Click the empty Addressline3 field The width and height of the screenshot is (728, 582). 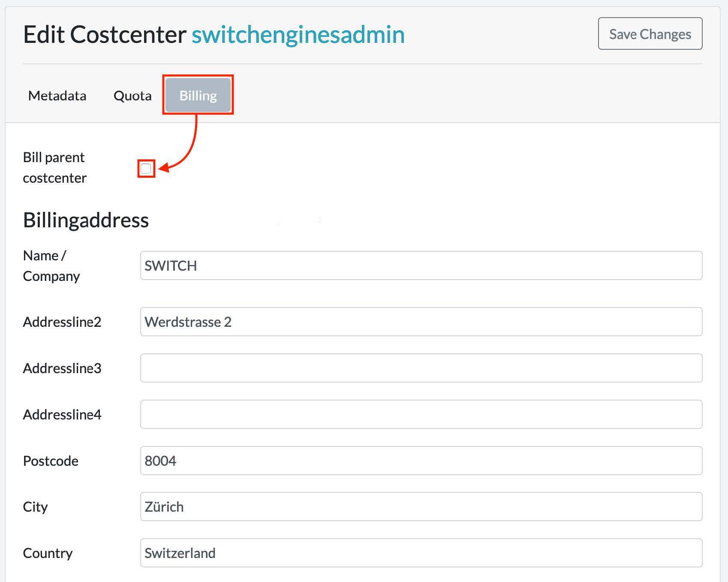pyautogui.click(x=421, y=368)
